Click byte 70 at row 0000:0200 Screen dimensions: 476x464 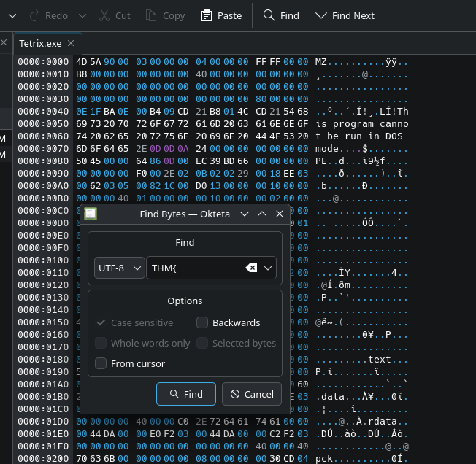81,459
